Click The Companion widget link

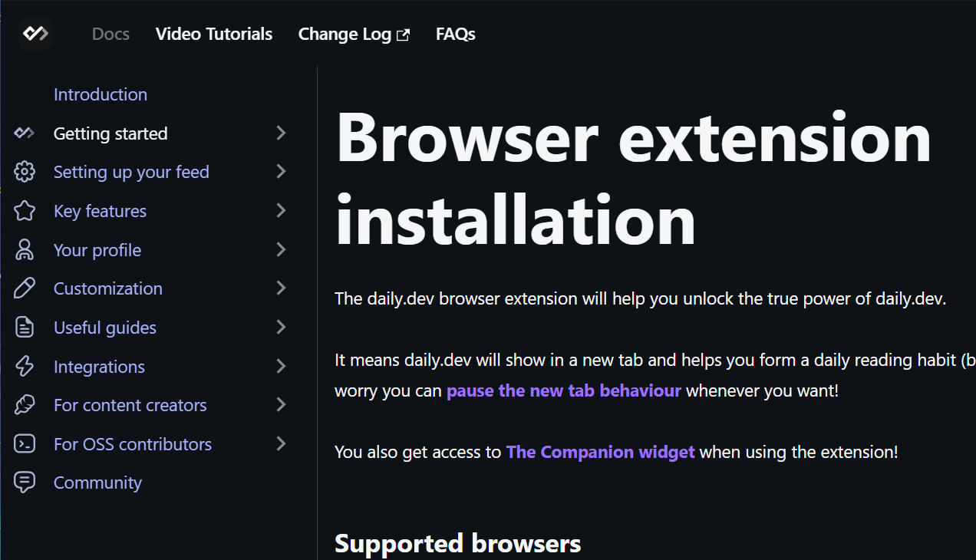600,452
